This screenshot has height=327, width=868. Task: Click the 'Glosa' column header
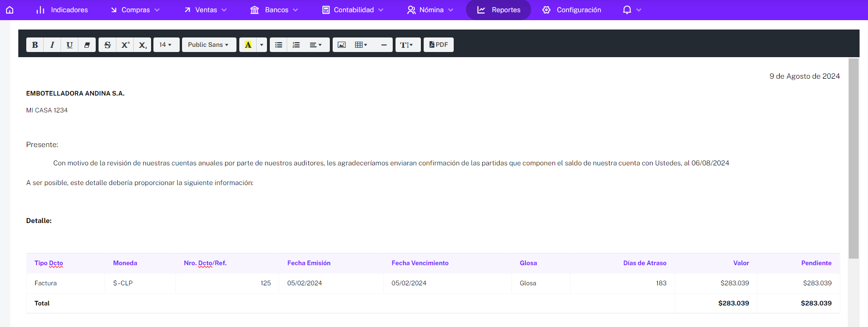click(x=528, y=263)
